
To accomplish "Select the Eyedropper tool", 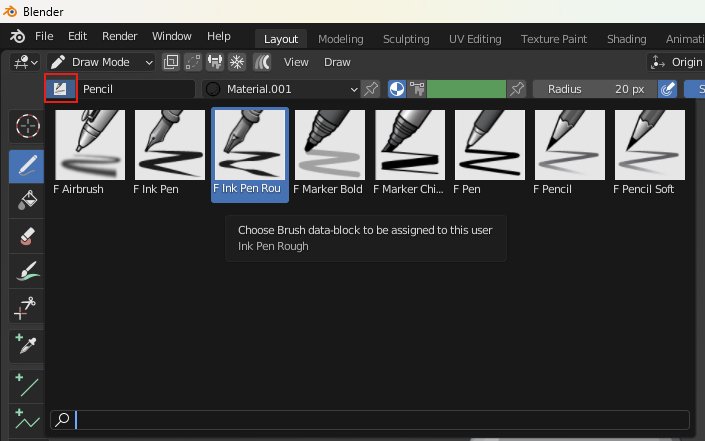I will (x=27, y=345).
